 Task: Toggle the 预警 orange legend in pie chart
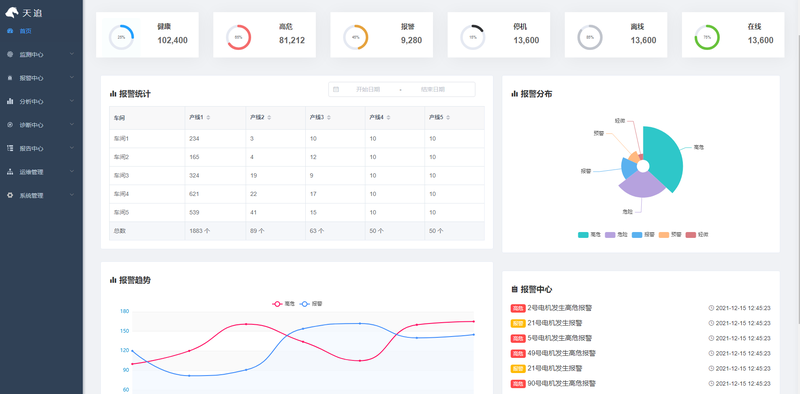click(670, 235)
